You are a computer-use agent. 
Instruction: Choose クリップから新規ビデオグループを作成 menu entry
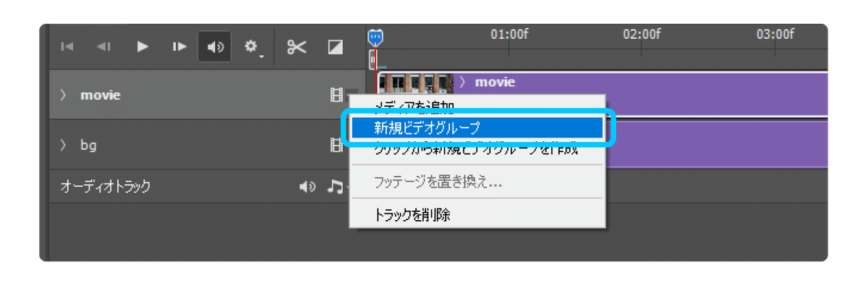477,149
